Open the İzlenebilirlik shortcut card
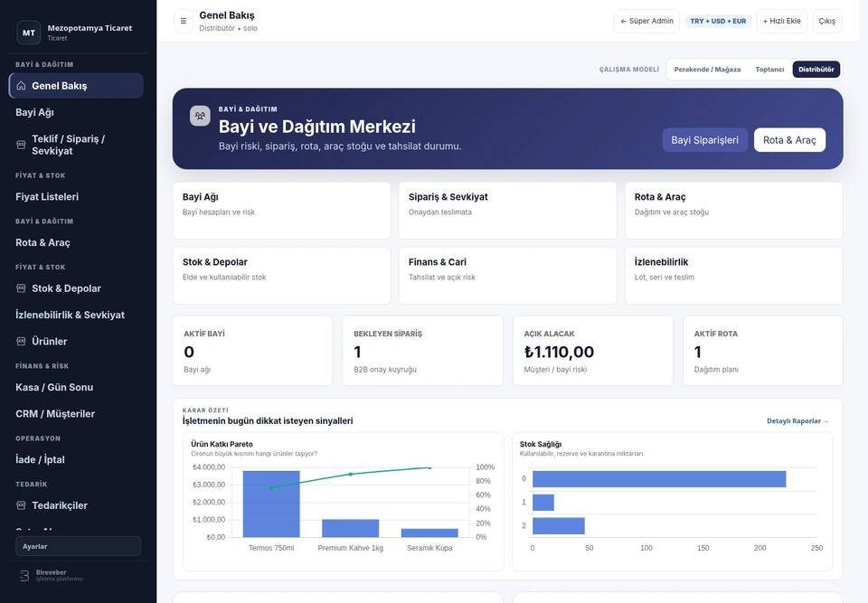 tap(733, 275)
